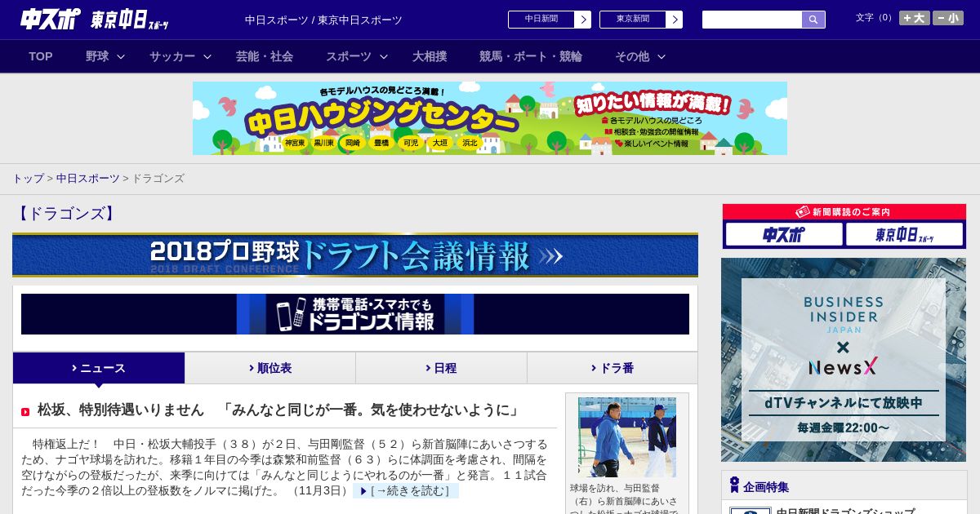The image size is (980, 514).
Task: Click 新聞購読のご案内 red header
Action: [x=844, y=212]
